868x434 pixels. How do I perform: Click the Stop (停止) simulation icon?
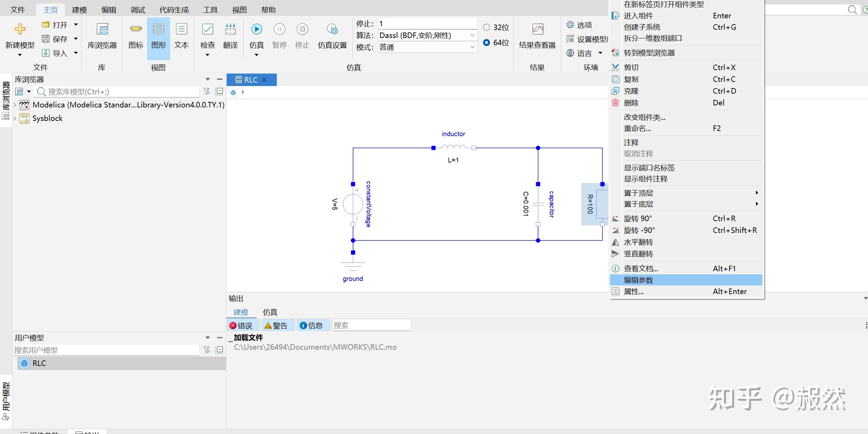(x=302, y=29)
